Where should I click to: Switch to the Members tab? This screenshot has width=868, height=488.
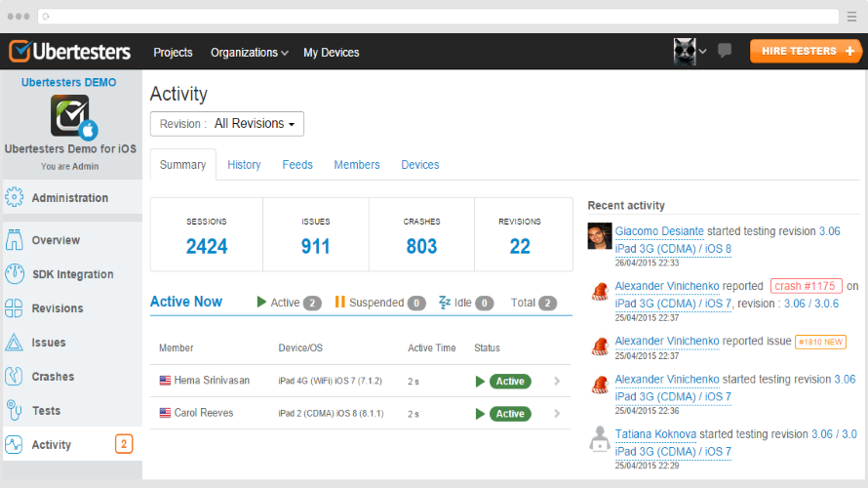(357, 165)
